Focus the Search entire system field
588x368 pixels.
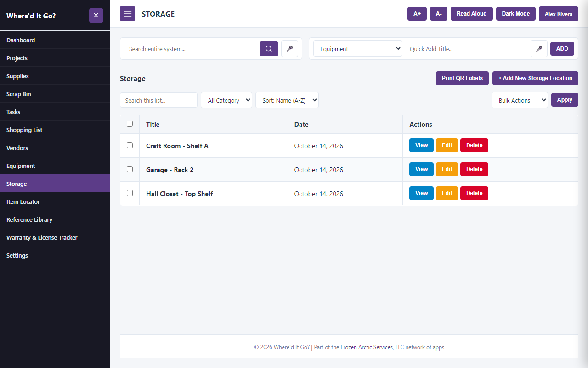click(x=192, y=49)
